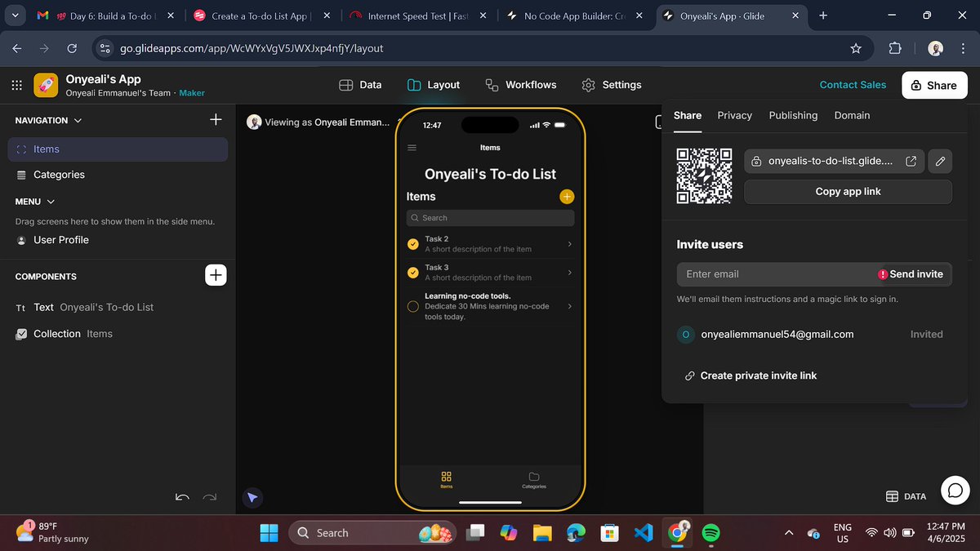Viewport: 980px width, 551px height.
Task: Click Create private invite link
Action: 751,375
